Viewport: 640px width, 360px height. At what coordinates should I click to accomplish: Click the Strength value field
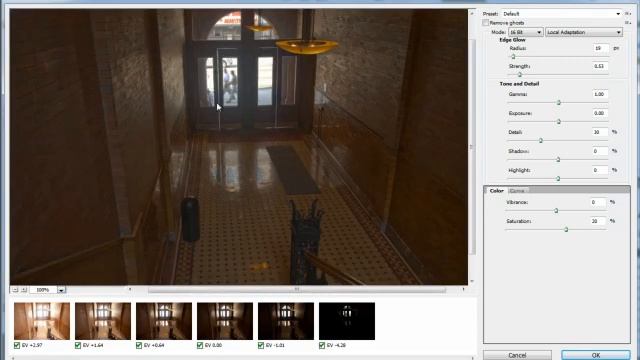pos(600,66)
